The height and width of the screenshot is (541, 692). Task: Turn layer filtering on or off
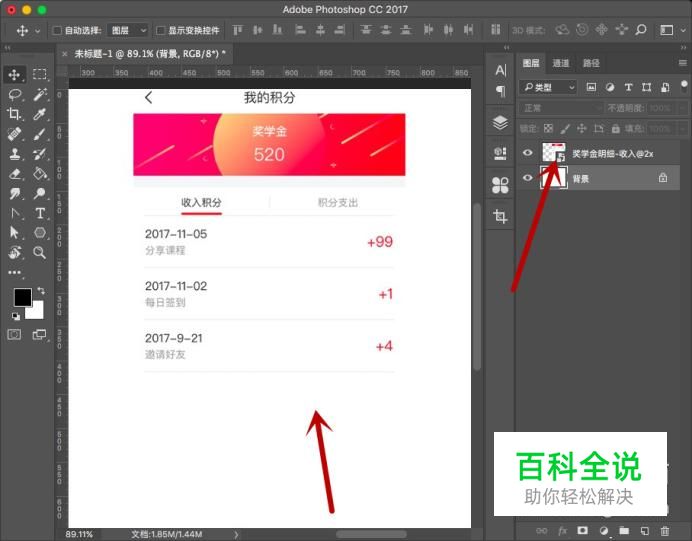tap(684, 84)
